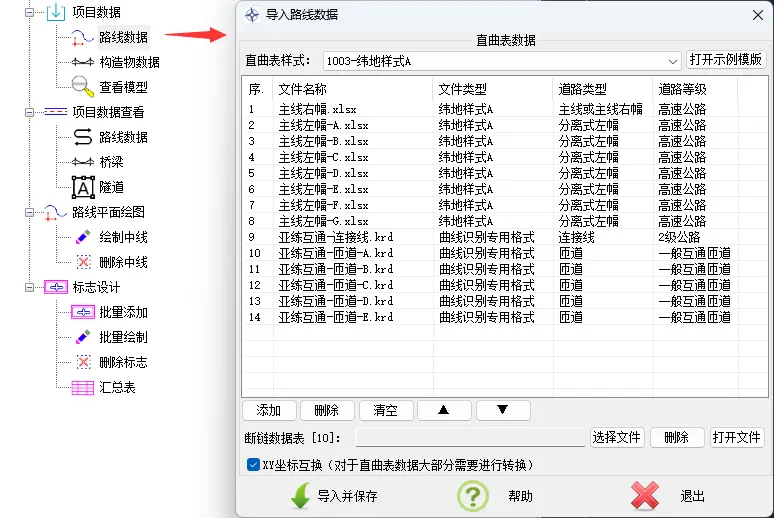Image resolution: width=774 pixels, height=518 pixels.
Task: Select the 绘制中线 pencil icon
Action: tap(82, 238)
